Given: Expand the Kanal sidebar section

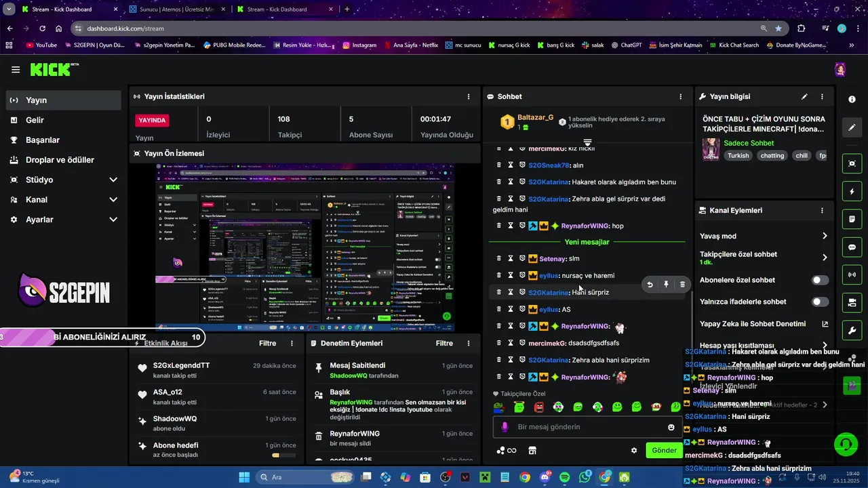Looking at the screenshot, I should coord(113,200).
